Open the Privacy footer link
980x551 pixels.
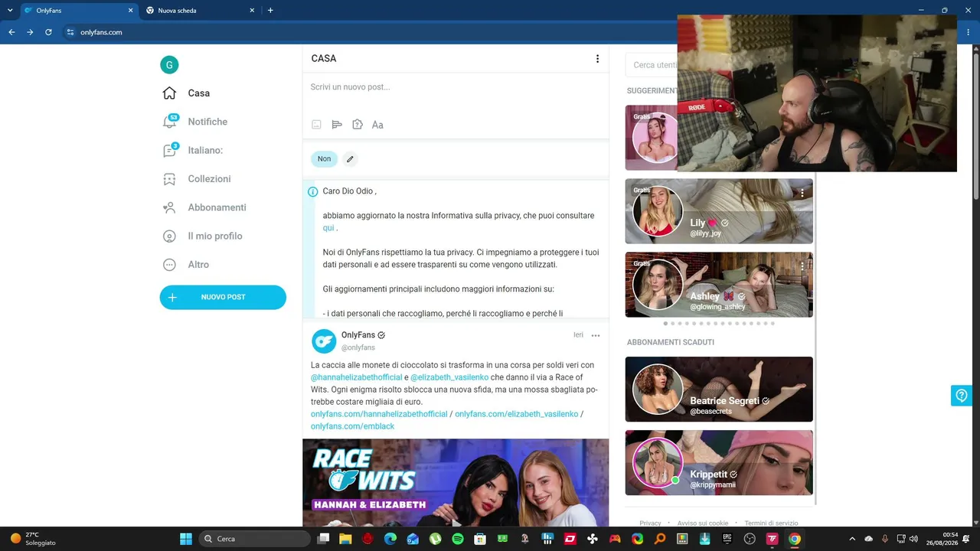[x=650, y=523]
